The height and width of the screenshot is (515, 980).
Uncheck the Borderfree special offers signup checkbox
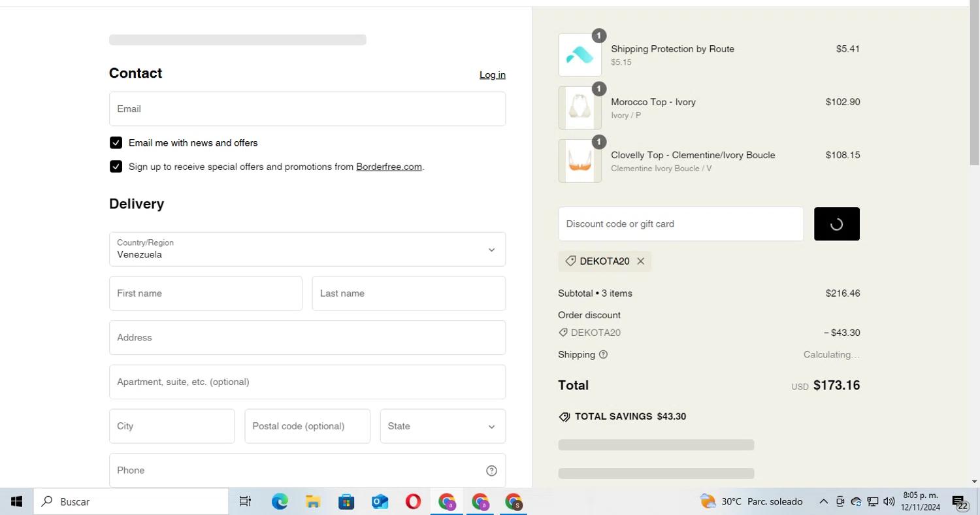click(x=116, y=167)
